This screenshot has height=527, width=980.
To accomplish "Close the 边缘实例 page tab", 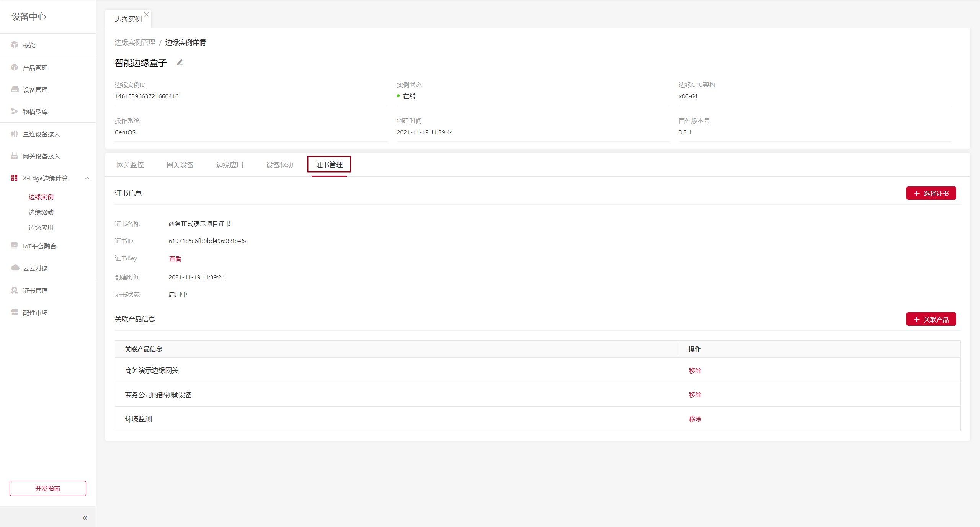I will pos(146,14).
